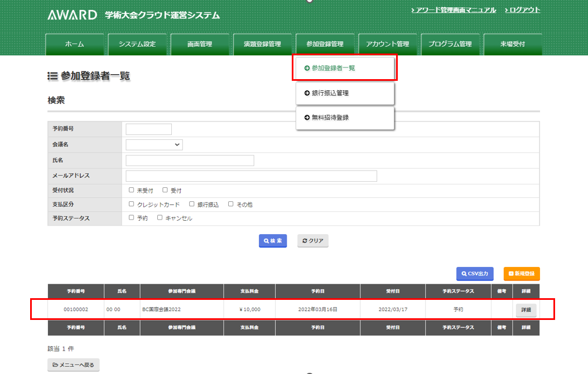Viewport: 588px width, 374px height.
Task: Focus the 予約番号 input field
Action: point(149,129)
